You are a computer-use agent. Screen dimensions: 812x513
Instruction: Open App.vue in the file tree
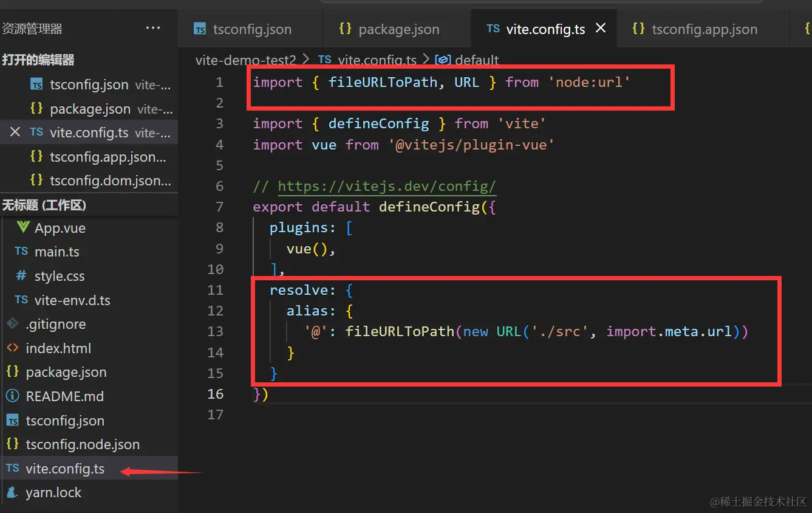[x=89, y=228]
